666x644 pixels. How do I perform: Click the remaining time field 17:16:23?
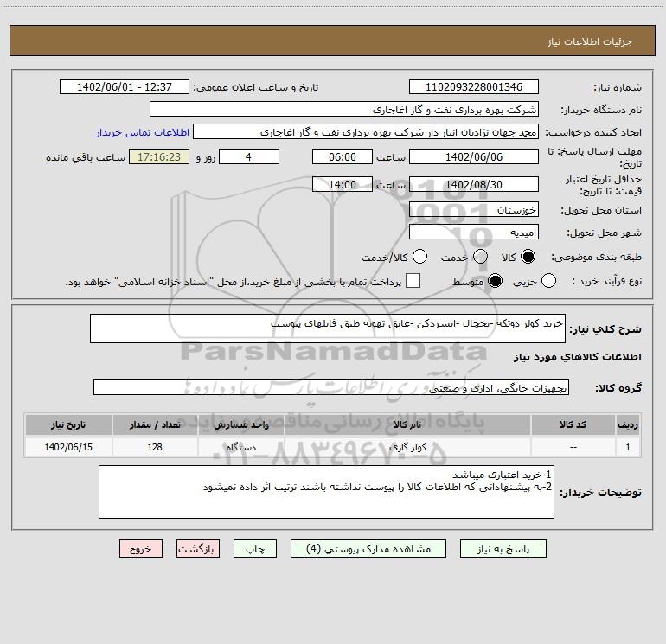(x=159, y=157)
